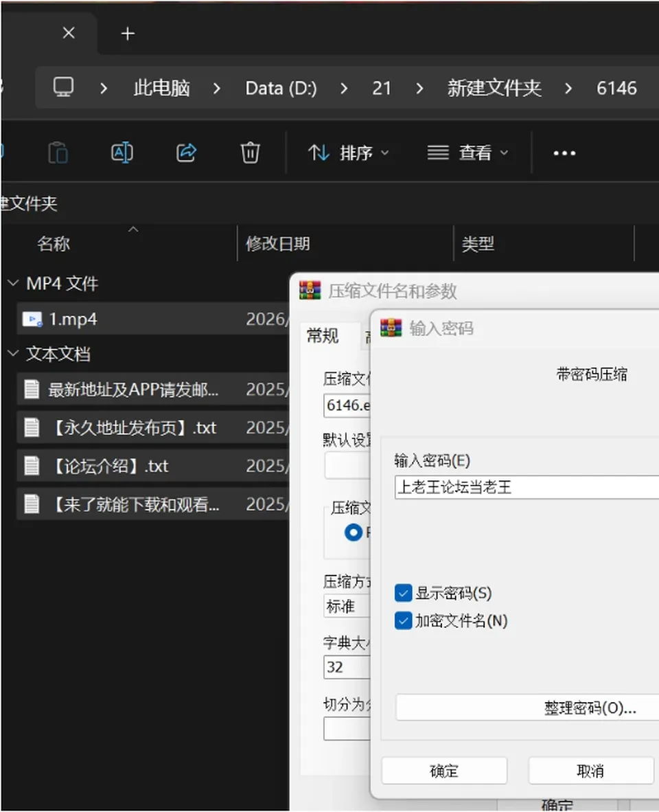The height and width of the screenshot is (812, 659).
Task: Click the delete trash icon
Action: 250,153
